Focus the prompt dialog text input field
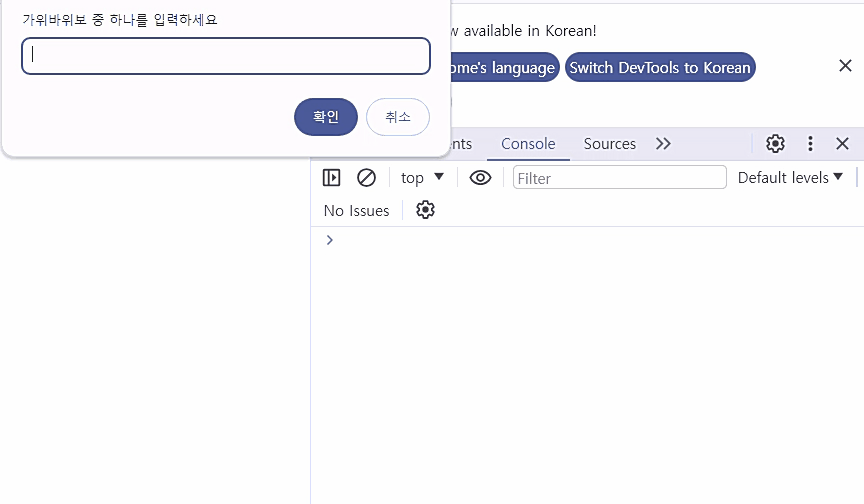Image resolution: width=864 pixels, height=504 pixels. [x=226, y=56]
